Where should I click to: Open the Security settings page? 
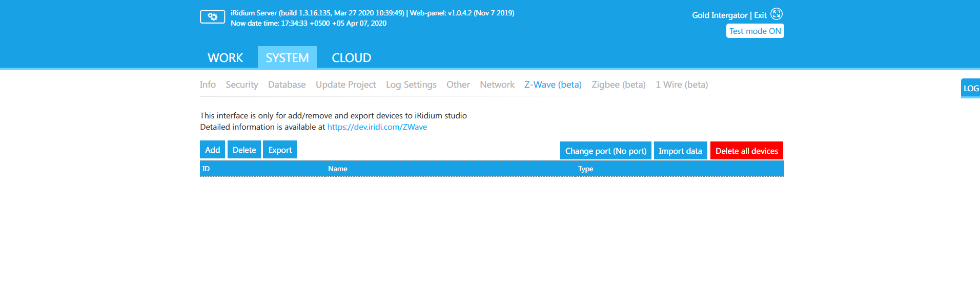coord(241,85)
